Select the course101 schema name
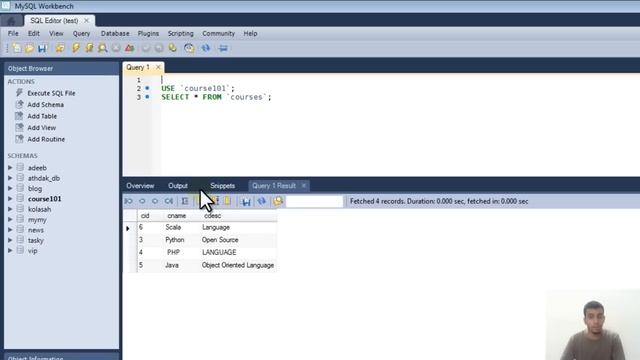The height and width of the screenshot is (360, 640). 44,199
